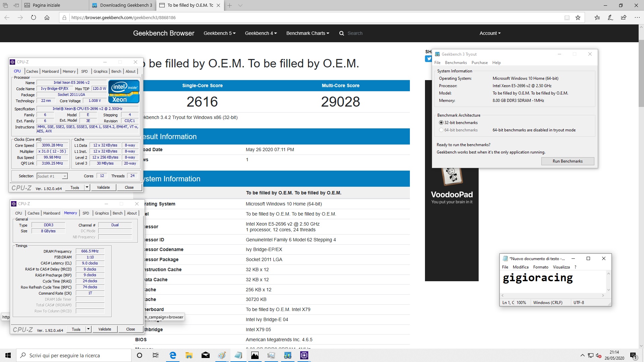Viewport: 644px width, 362px height.
Task: Switch to the Paint app in the taskbar
Action: pyautogui.click(x=222, y=355)
